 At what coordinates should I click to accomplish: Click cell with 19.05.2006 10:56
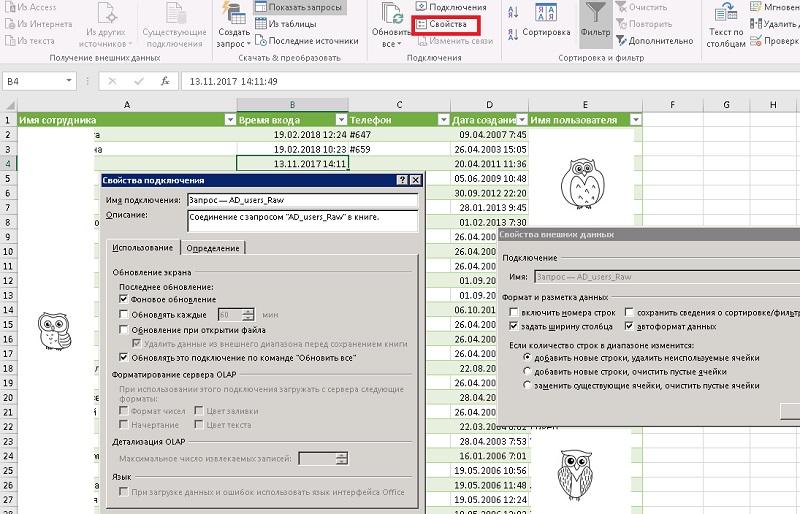489,471
